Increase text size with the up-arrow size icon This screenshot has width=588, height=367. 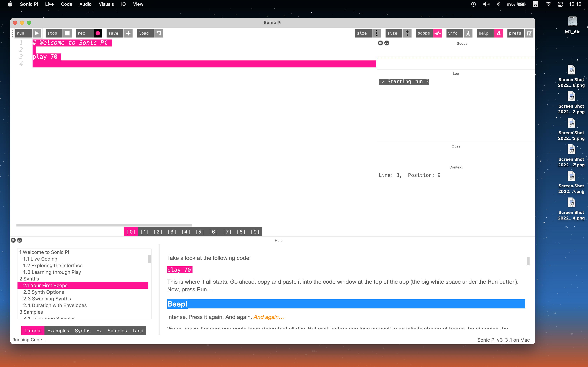(407, 33)
